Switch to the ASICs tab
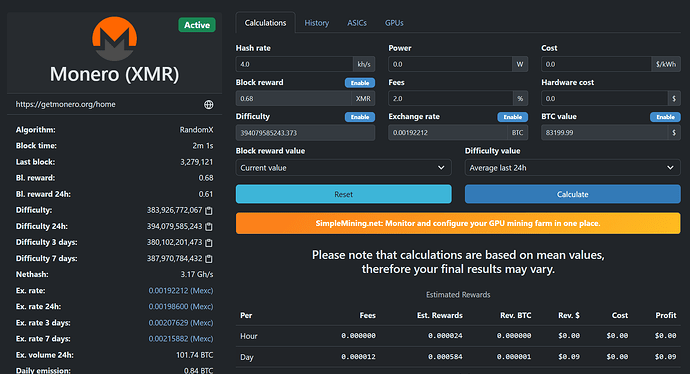 pyautogui.click(x=357, y=23)
